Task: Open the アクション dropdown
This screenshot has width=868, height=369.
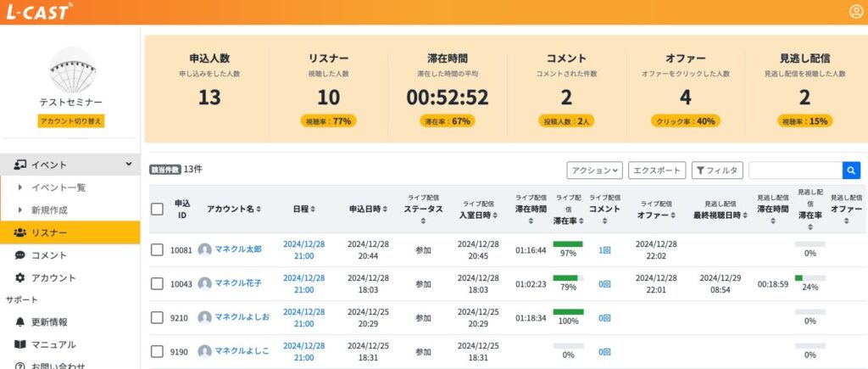Action: click(x=594, y=171)
